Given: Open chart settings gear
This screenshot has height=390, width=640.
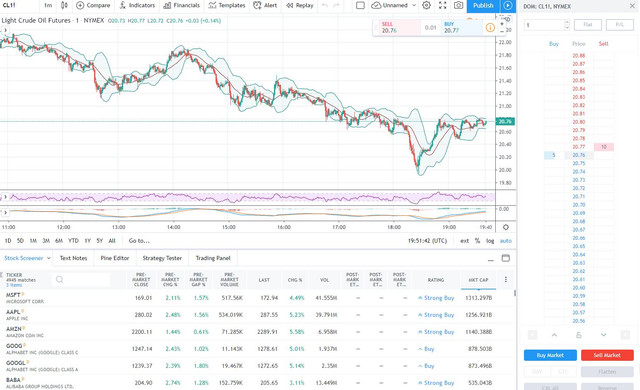Looking at the screenshot, I should (x=426, y=5).
